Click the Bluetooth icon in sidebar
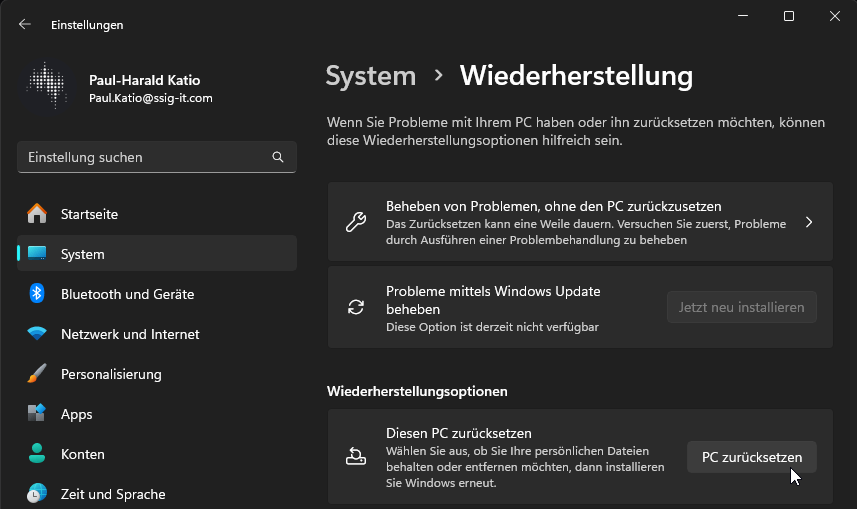This screenshot has height=509, width=857. tap(37, 294)
